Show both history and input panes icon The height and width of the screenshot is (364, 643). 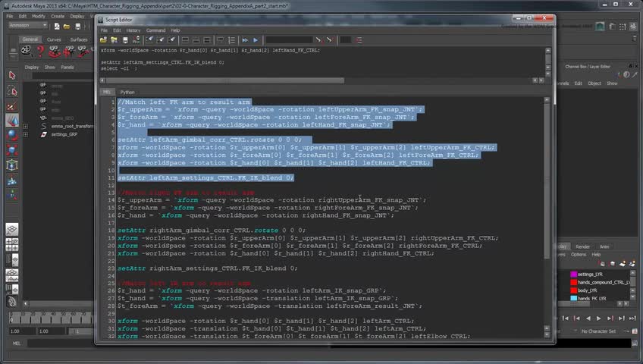click(207, 39)
